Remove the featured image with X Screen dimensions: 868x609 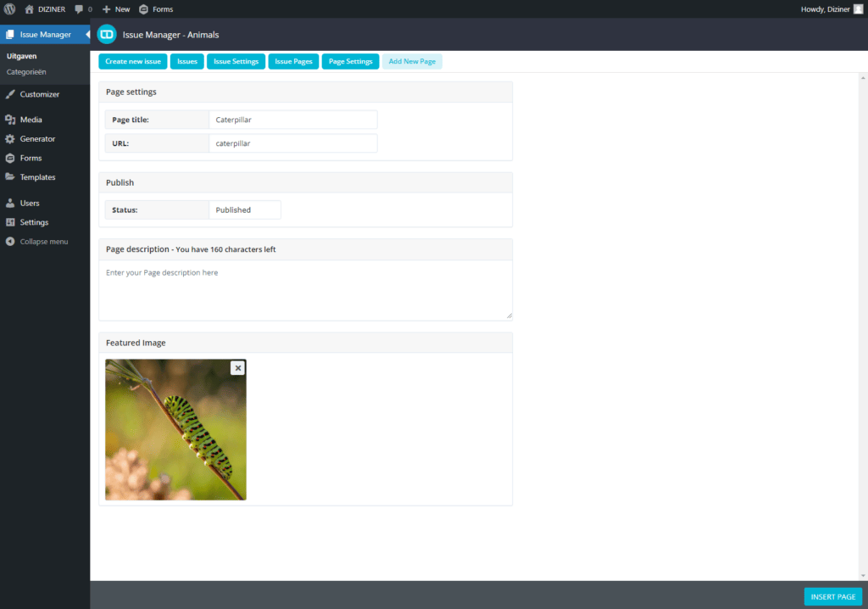click(238, 367)
